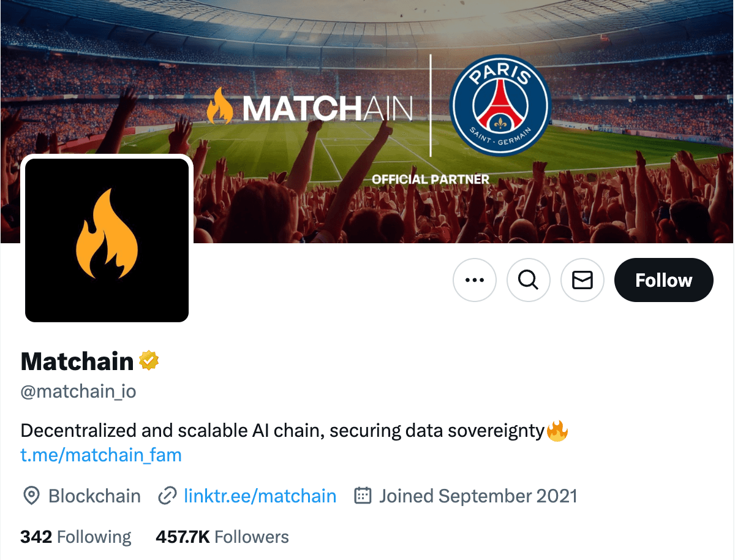Click the location pin icon
Image resolution: width=735 pixels, height=560 pixels.
(x=31, y=496)
